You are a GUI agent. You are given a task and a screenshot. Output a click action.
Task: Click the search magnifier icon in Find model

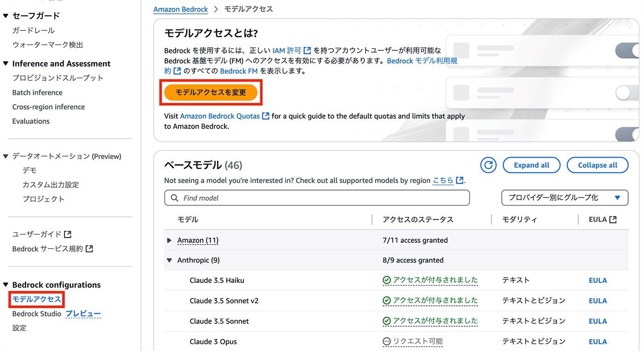coord(174,198)
